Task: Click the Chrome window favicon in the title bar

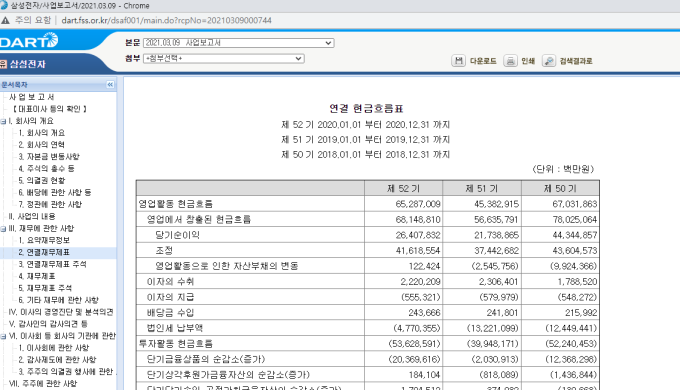Action: 4,5
